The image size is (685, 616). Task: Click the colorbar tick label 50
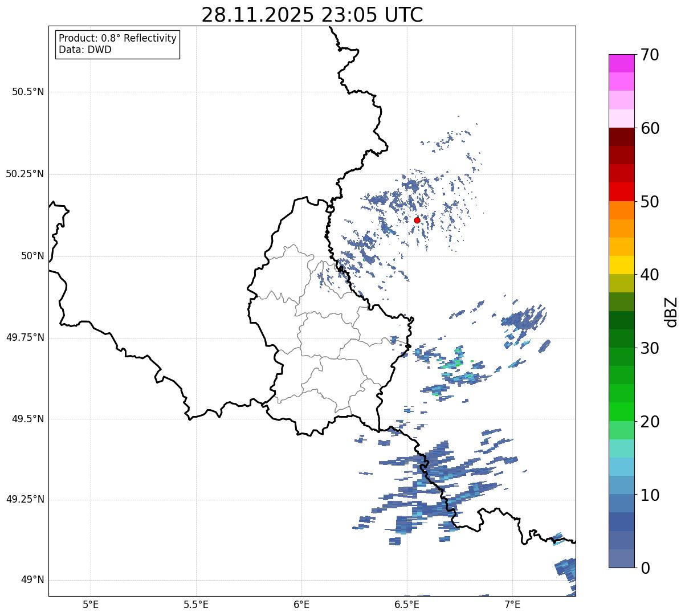click(x=649, y=202)
